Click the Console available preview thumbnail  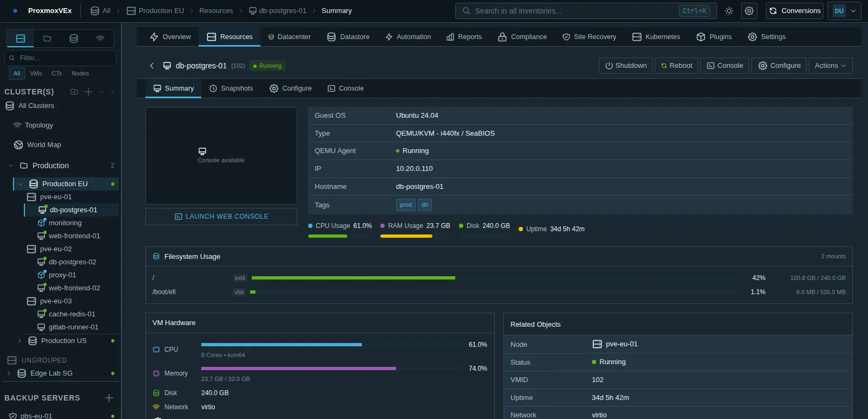(x=221, y=156)
